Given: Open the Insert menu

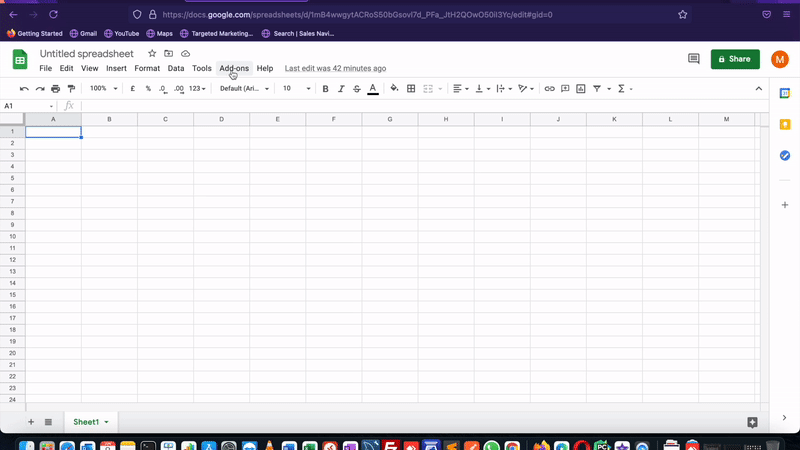Looking at the screenshot, I should pyautogui.click(x=116, y=68).
